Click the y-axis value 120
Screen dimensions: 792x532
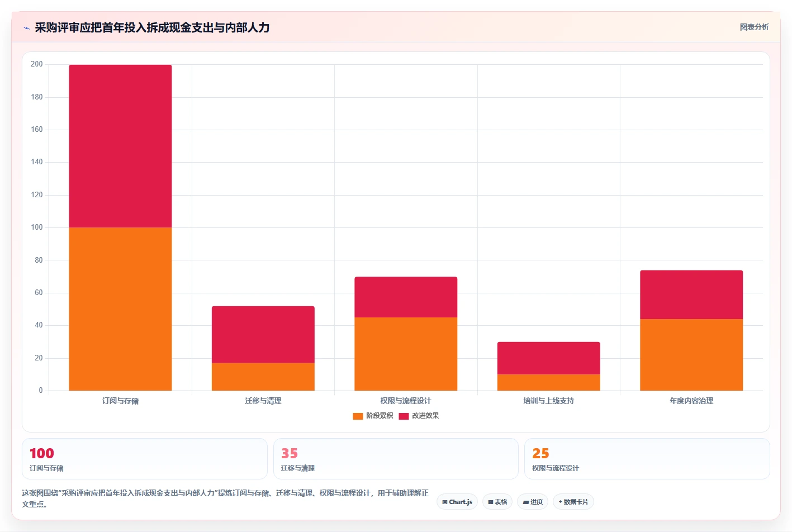[37, 195]
